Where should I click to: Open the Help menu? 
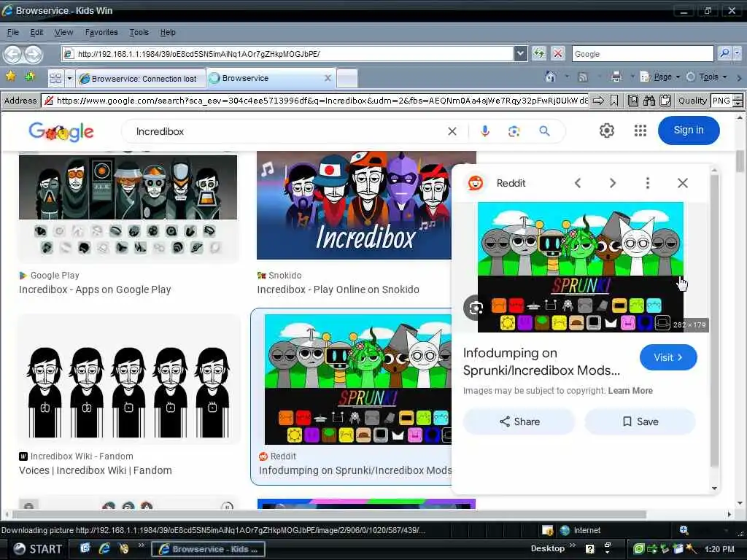click(x=168, y=32)
